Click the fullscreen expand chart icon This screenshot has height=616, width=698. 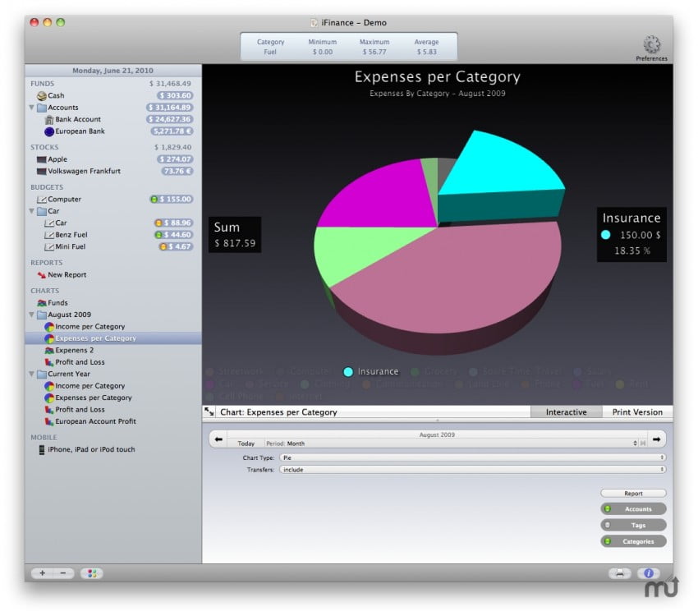click(x=209, y=411)
